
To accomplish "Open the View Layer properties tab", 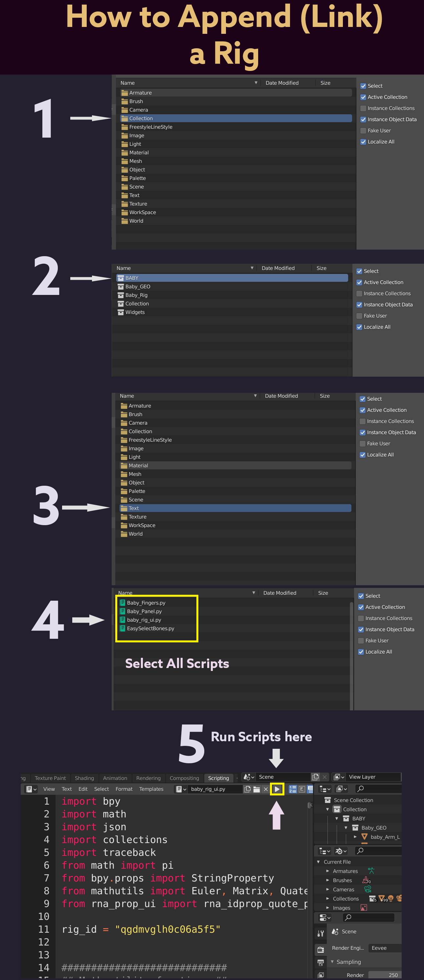I will click(x=321, y=975).
